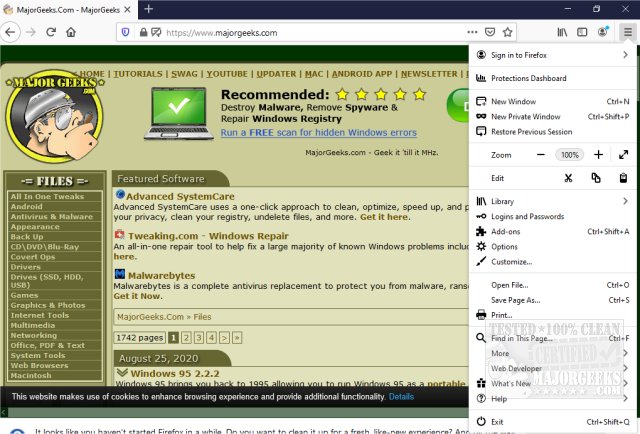This screenshot has height=434, width=640.
Task: Go back to the previous page
Action: click(10, 32)
